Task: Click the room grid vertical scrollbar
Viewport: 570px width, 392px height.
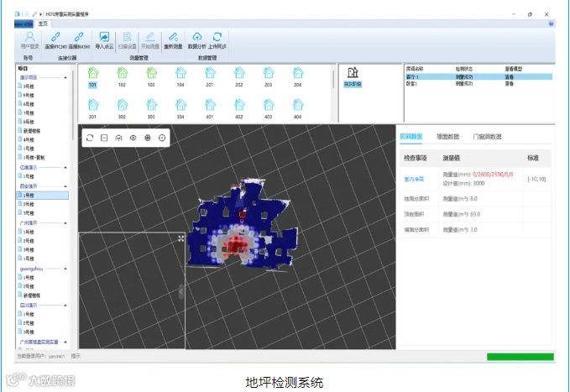Action: pyautogui.click(x=333, y=79)
